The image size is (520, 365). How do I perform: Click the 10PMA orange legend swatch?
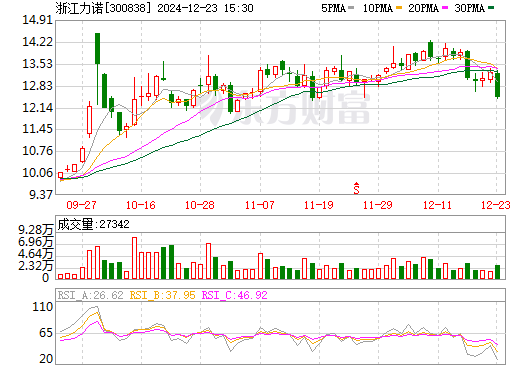[399, 8]
